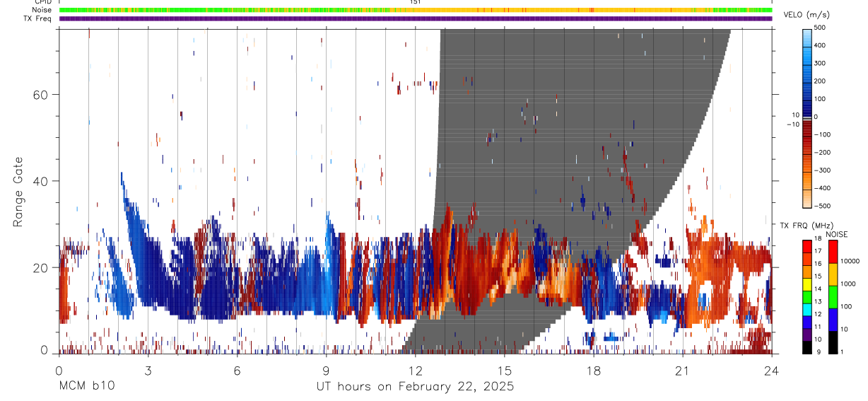The image size is (868, 401).
Task: Click the TX FRQ legend label '13'
Action: 819,301
